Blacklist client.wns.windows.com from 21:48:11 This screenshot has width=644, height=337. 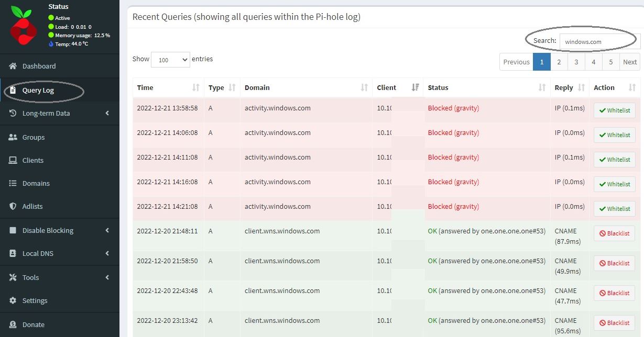coord(614,233)
